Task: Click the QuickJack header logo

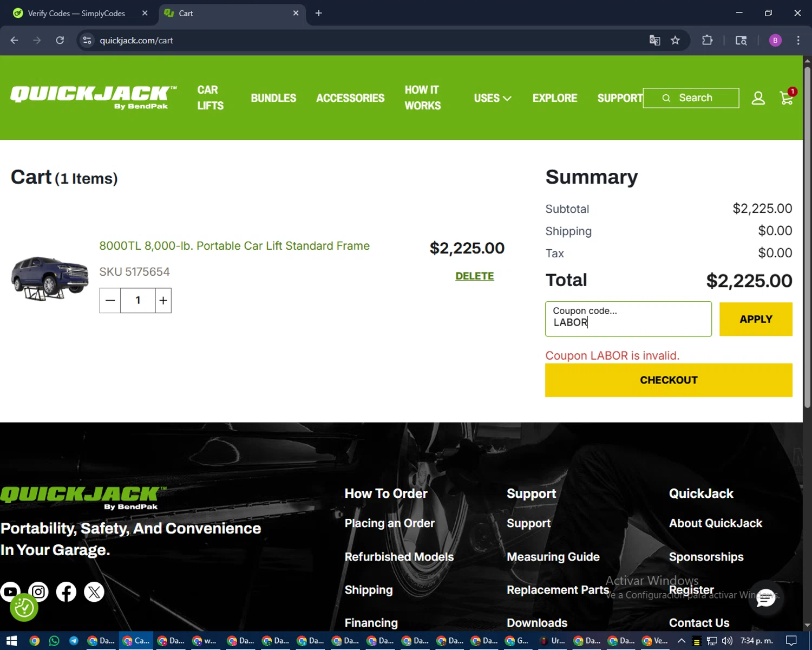Action: tap(94, 97)
